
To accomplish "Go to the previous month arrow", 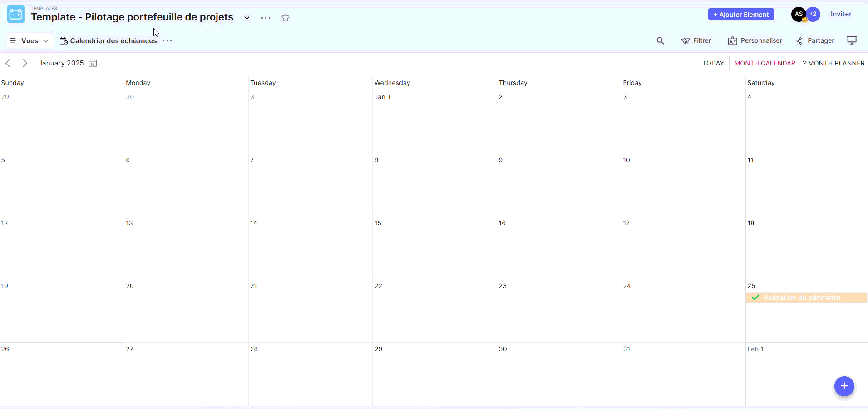I will click(x=8, y=63).
